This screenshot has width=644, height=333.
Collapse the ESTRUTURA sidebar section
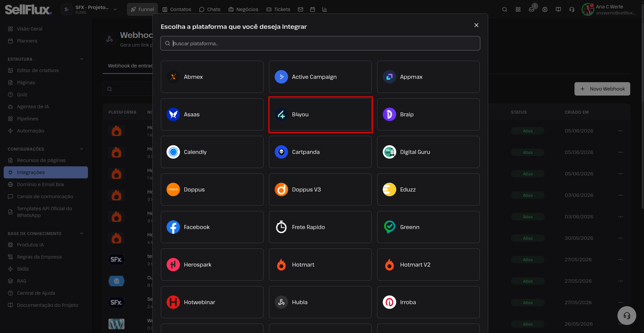[82, 59]
